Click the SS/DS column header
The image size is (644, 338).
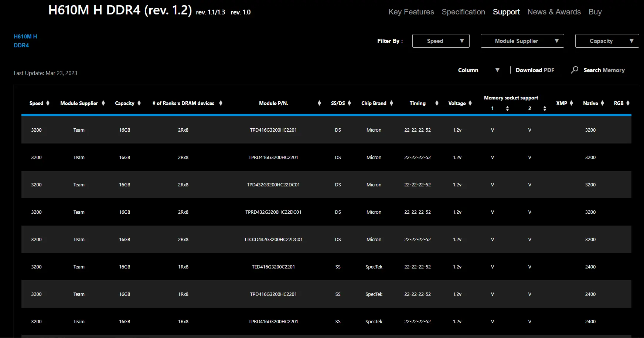click(x=338, y=103)
